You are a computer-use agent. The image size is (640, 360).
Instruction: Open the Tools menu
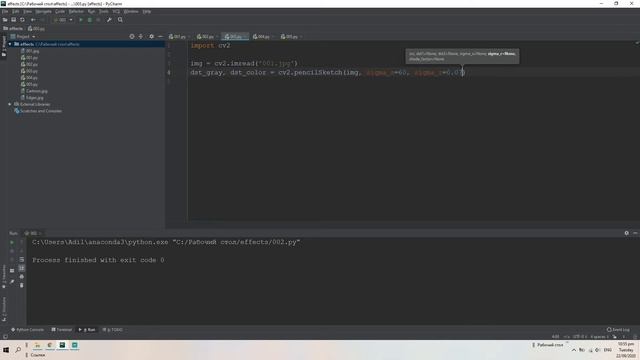pos(104,11)
